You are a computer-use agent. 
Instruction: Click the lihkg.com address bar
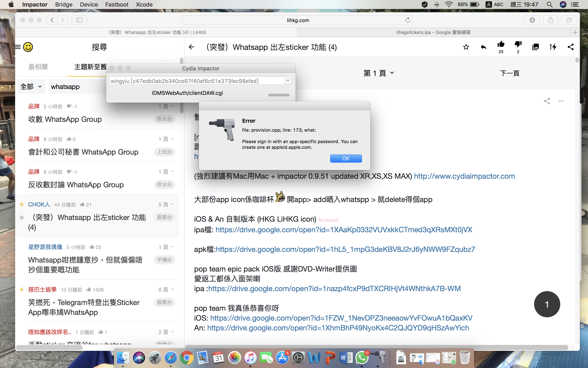[297, 20]
